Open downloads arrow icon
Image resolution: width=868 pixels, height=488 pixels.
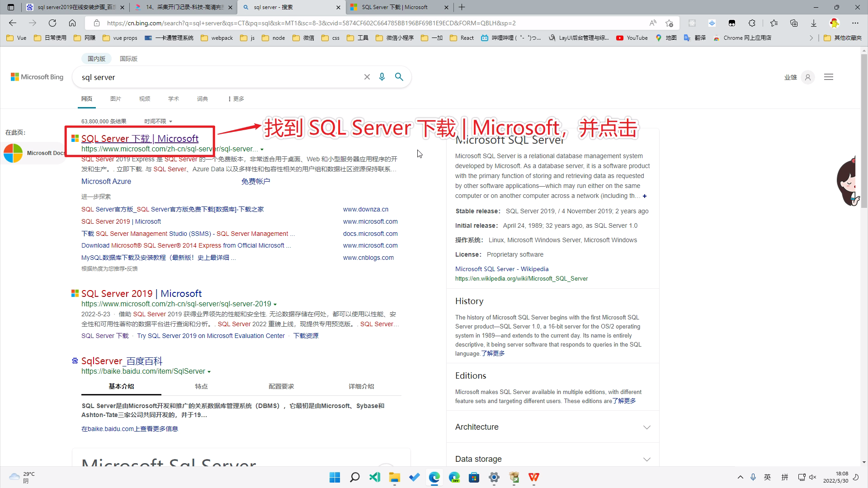click(814, 23)
